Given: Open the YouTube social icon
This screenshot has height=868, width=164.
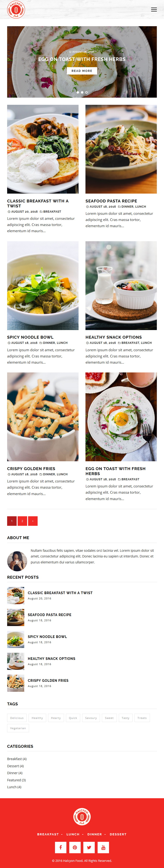Looking at the screenshot, I should click(x=103, y=847).
